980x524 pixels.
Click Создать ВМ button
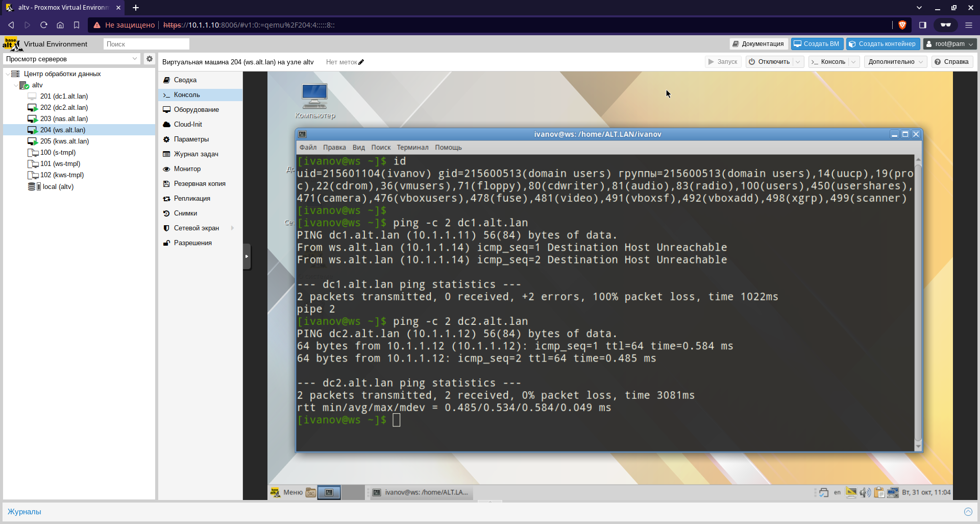pos(817,44)
